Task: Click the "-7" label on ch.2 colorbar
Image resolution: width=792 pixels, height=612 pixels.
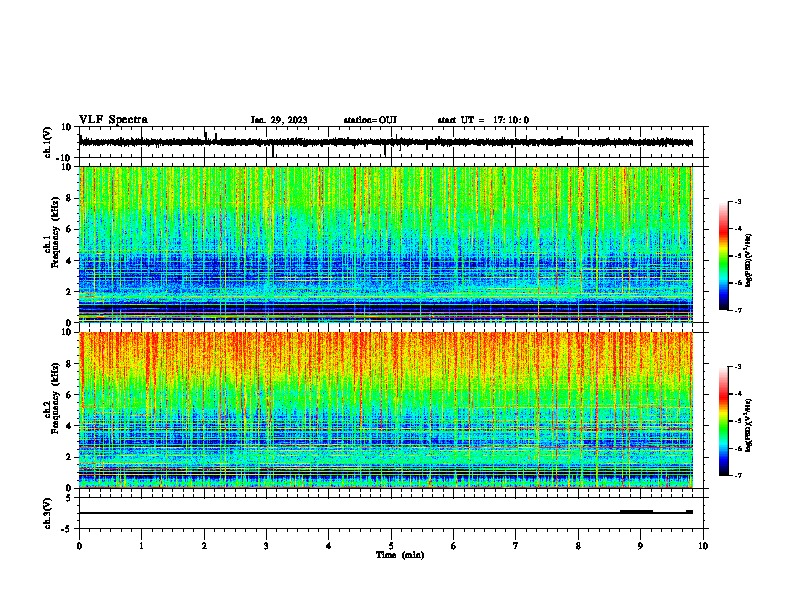Action: pyautogui.click(x=738, y=475)
